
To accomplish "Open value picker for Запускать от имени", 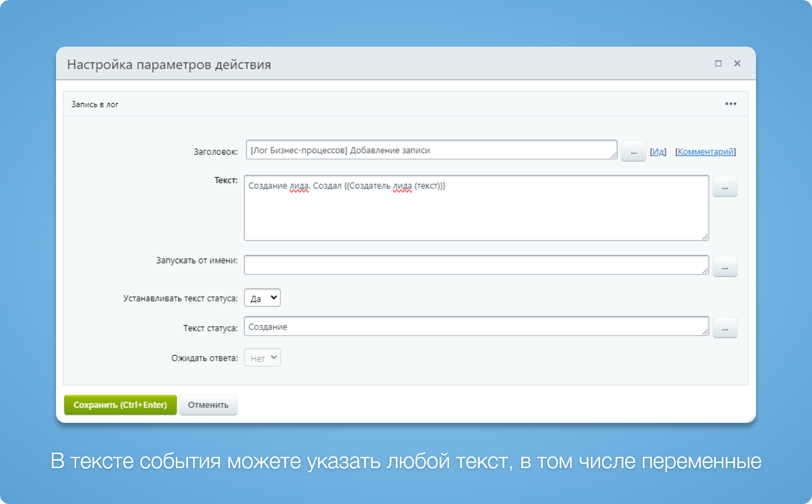I will (x=725, y=266).
